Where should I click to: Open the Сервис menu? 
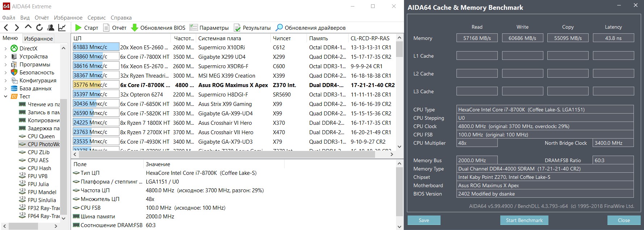click(x=97, y=18)
